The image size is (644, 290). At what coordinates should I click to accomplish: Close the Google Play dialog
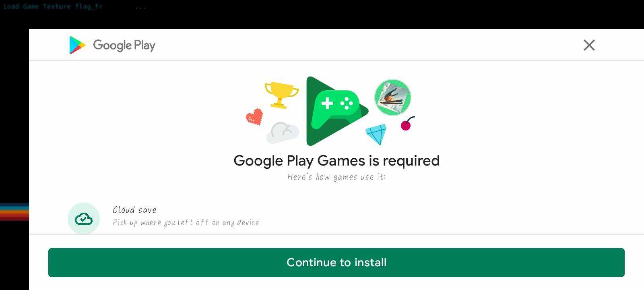tap(589, 45)
